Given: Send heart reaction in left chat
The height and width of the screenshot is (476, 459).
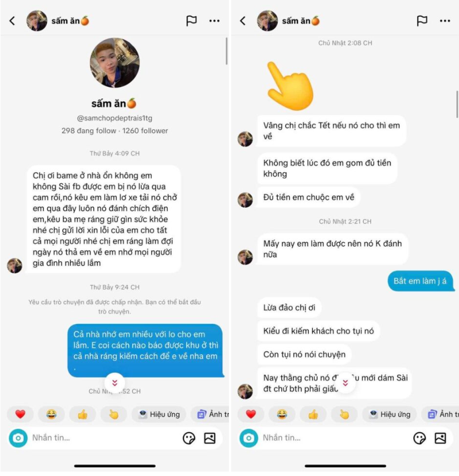Looking at the screenshot, I should point(21,414).
